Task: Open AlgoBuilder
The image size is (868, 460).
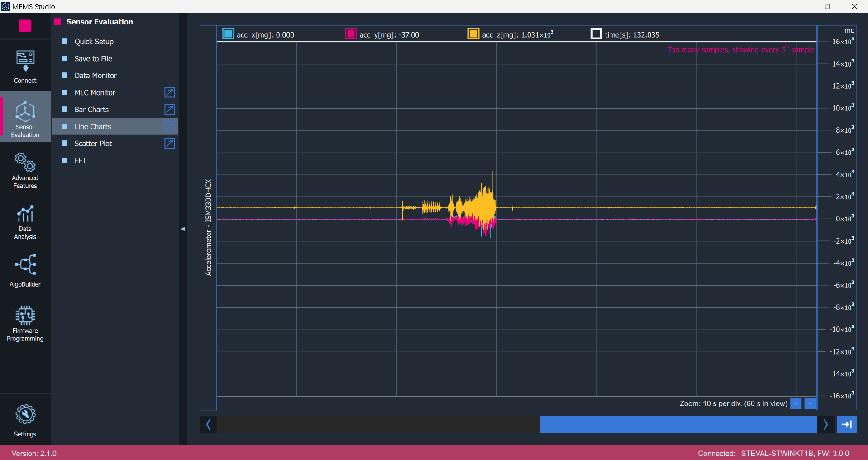Action: coord(25,271)
